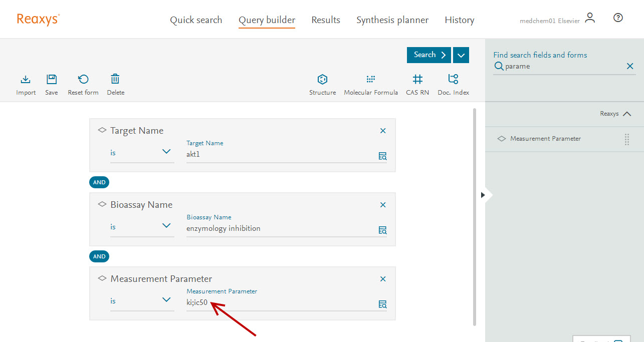Open the Synthesis planner tab
The image size is (644, 342).
[x=392, y=20]
